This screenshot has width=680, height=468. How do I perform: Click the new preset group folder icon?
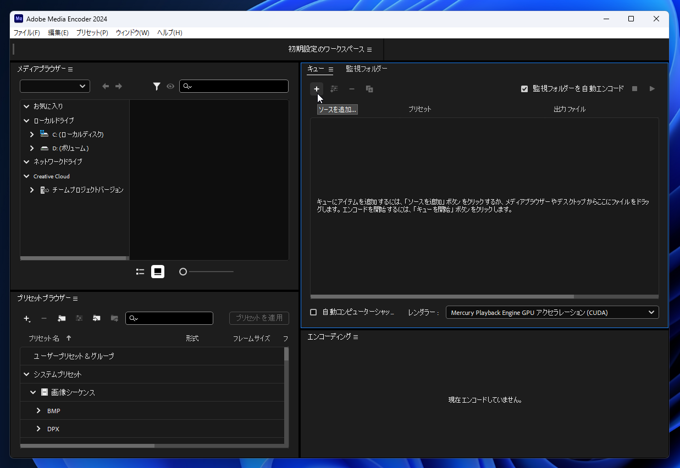[62, 318]
